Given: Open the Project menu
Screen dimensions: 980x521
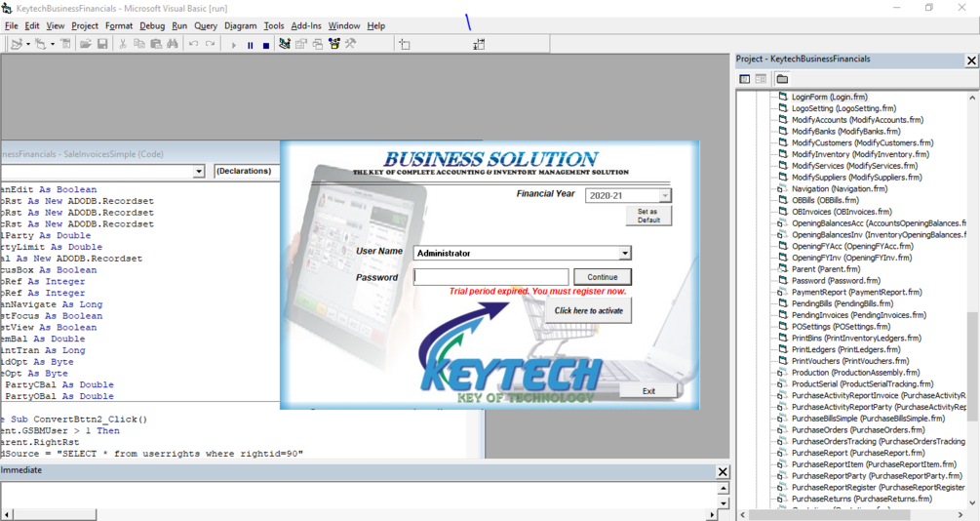Looking at the screenshot, I should (x=85, y=25).
